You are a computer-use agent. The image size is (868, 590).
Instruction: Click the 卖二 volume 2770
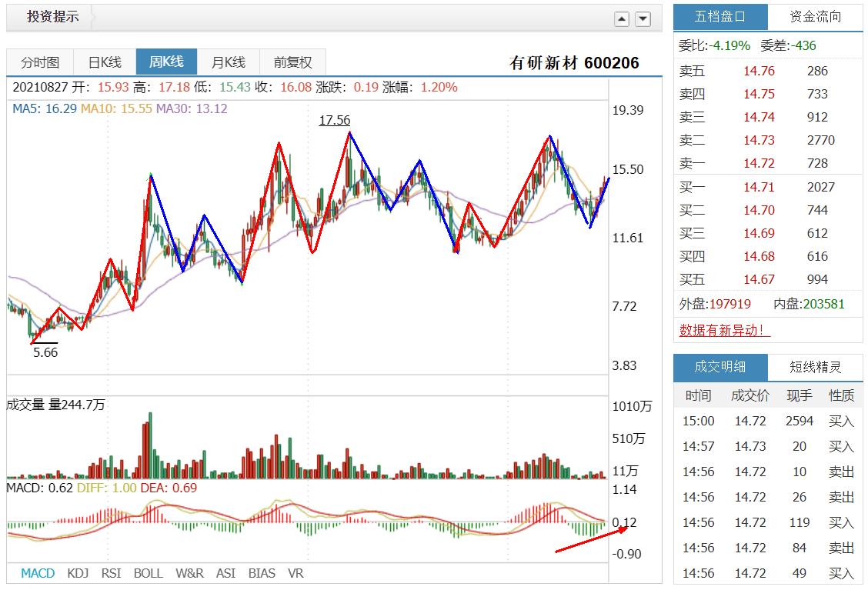[820, 141]
